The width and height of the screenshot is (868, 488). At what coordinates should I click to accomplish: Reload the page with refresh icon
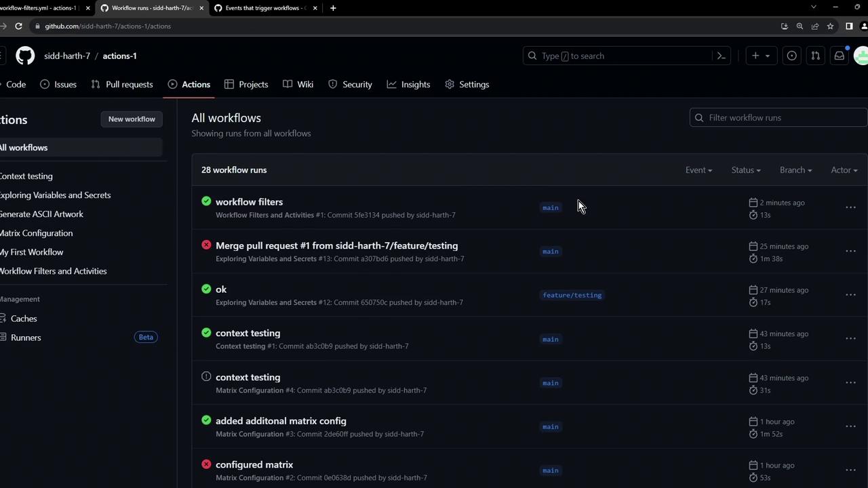coord(18,26)
